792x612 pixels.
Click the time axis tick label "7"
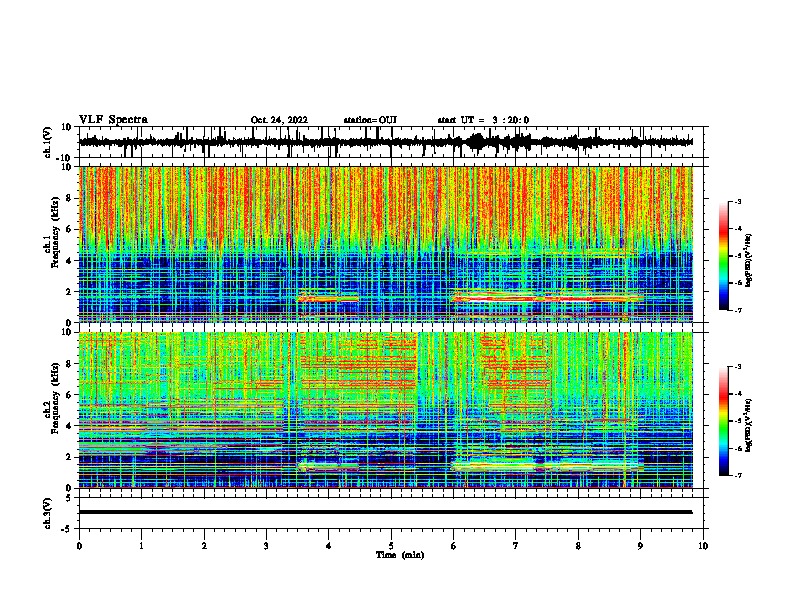pyautogui.click(x=516, y=546)
